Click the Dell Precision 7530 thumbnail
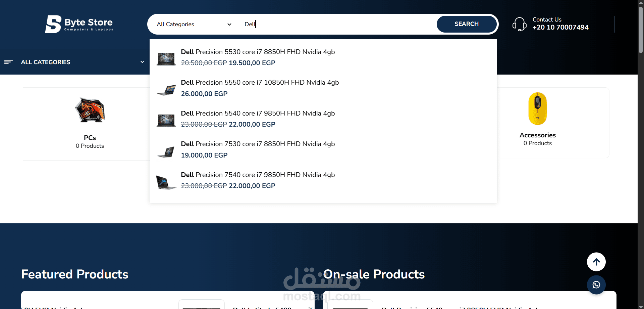This screenshot has height=309, width=644. pos(166,151)
